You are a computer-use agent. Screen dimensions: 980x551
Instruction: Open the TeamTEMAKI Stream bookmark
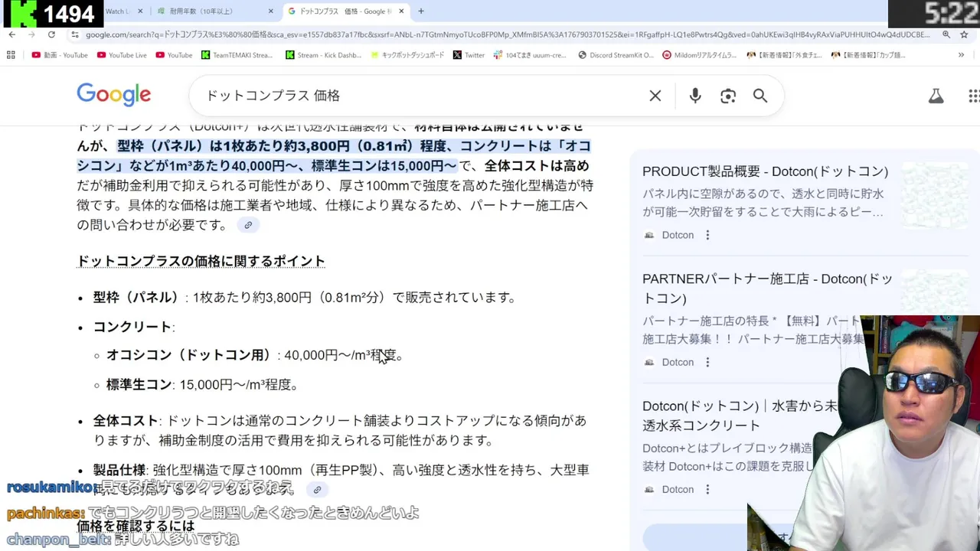[237, 55]
